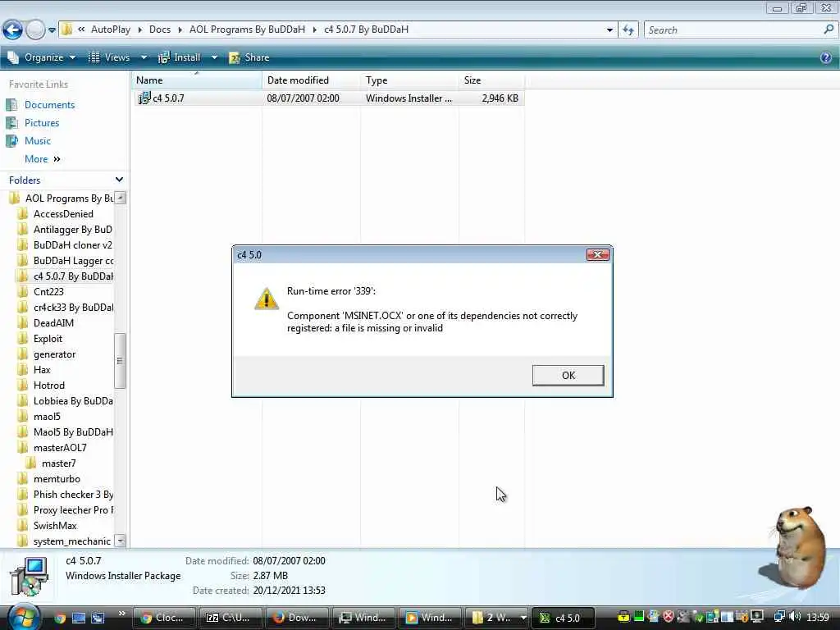Sort by Size column header
The image size is (840, 630).
[491, 80]
